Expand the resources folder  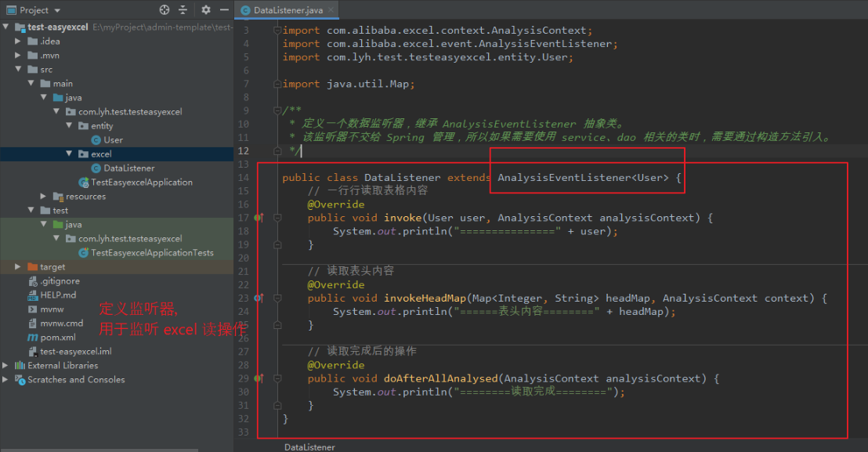44,196
